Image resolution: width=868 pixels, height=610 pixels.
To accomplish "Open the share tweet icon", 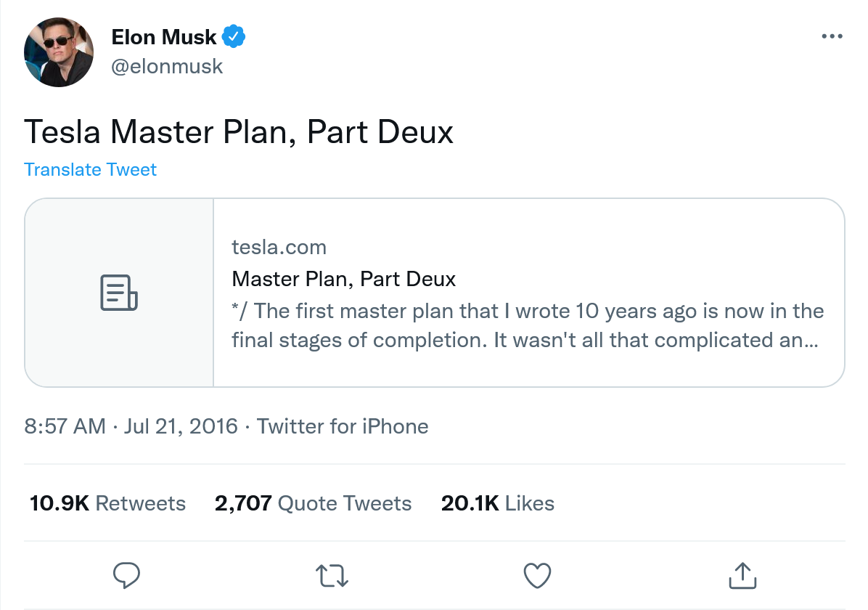I will tap(742, 576).
